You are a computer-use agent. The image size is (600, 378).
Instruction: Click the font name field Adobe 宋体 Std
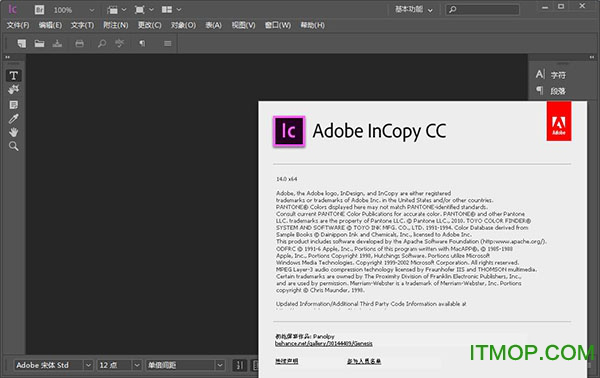pos(49,365)
